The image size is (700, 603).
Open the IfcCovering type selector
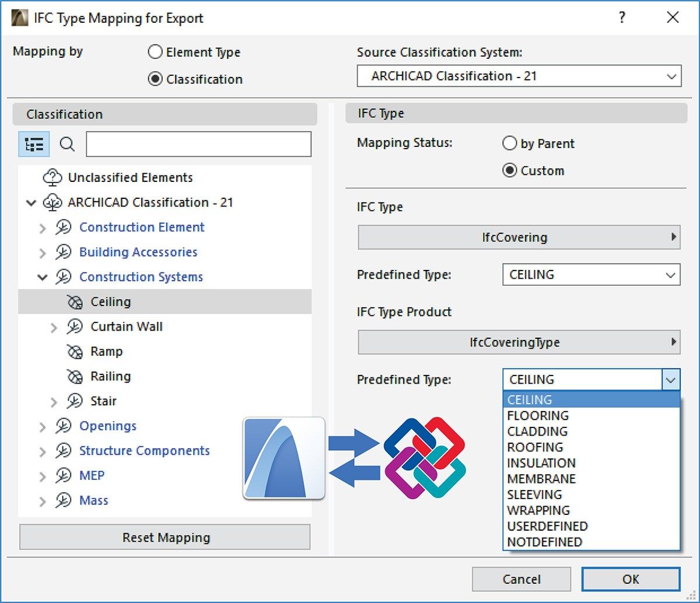pos(519,237)
